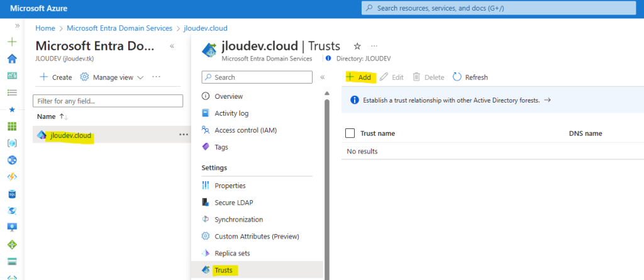Screen dimensions: 644x280
Task: Collapse the Microsoft Entra Domain Services list pane
Action: point(172,46)
